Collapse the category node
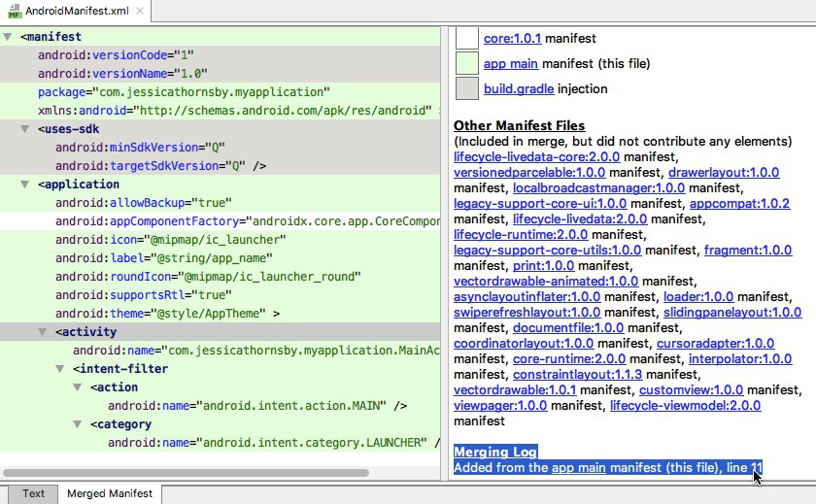Image resolution: width=816 pixels, height=504 pixels. pyautogui.click(x=79, y=424)
